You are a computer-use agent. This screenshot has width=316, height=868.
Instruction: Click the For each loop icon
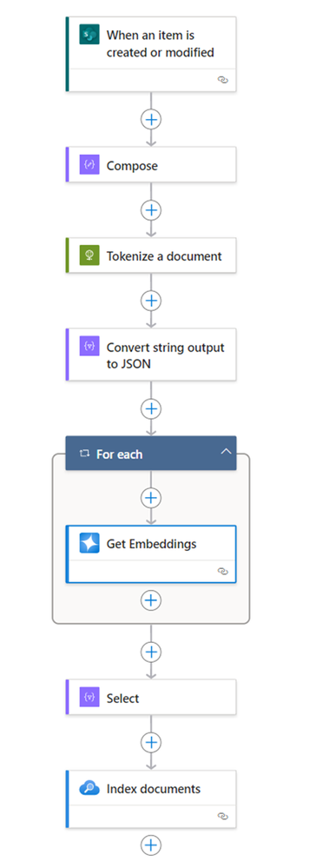pyautogui.click(x=84, y=454)
